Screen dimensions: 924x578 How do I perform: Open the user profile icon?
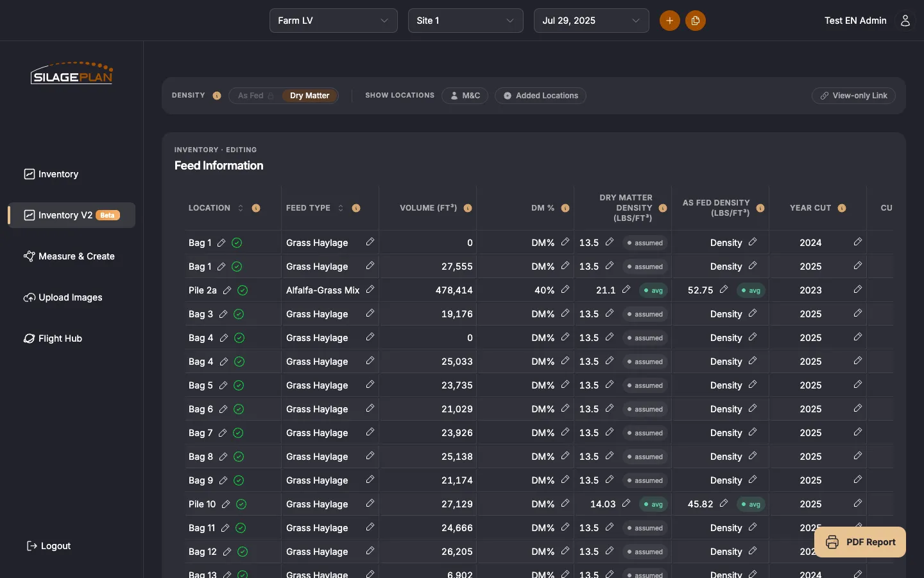click(905, 21)
